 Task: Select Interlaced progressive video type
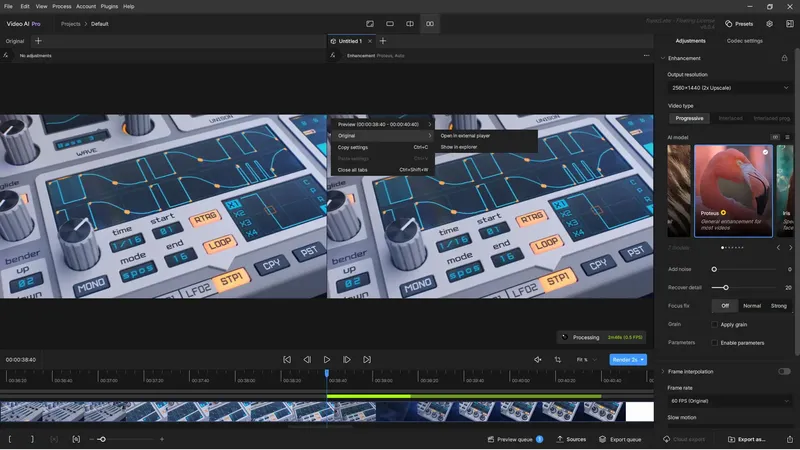pos(771,118)
